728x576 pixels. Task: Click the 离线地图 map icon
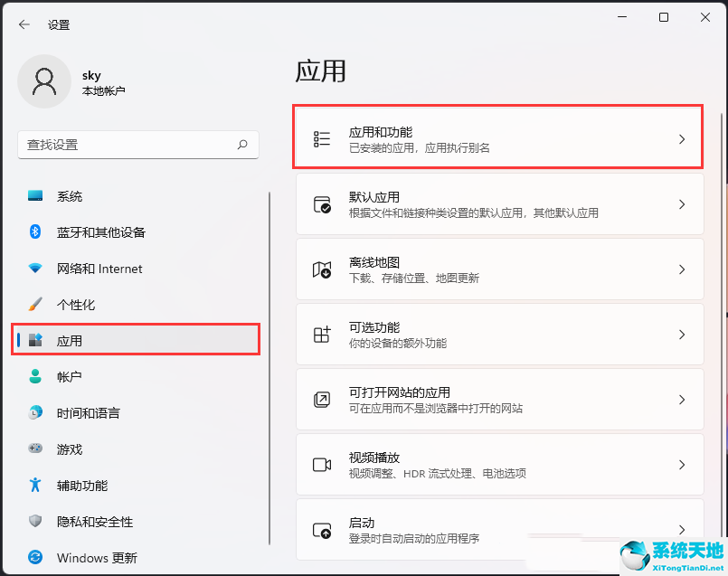click(x=321, y=269)
